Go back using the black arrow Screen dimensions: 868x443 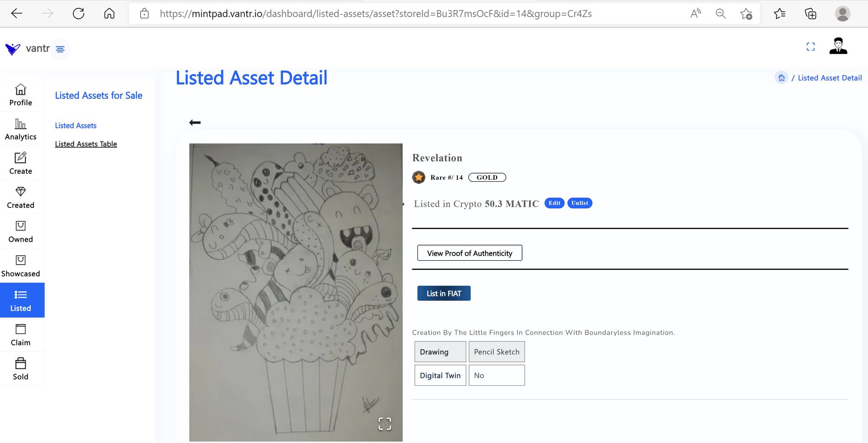(x=195, y=123)
